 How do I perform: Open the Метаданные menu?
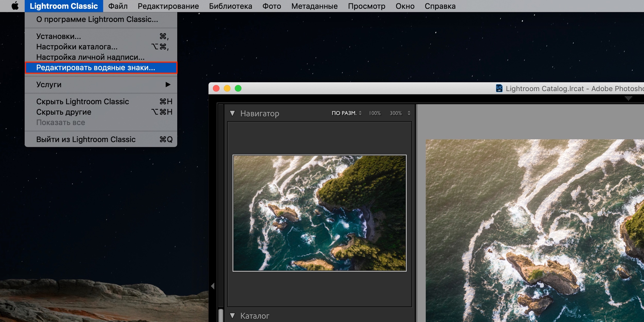tap(315, 6)
